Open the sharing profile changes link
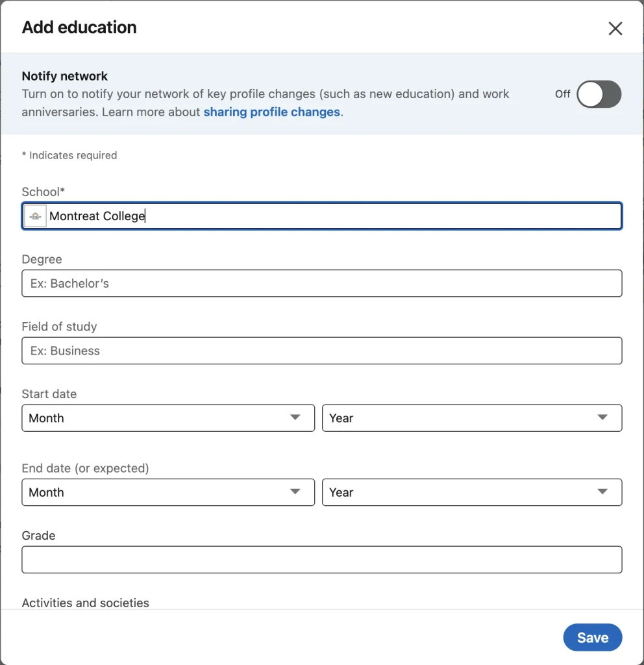The image size is (644, 665). 271,112
